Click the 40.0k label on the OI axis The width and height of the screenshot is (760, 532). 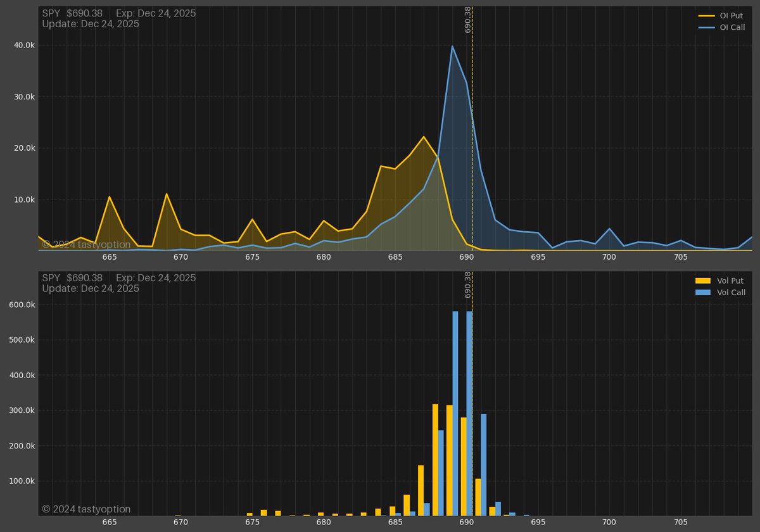coord(24,46)
